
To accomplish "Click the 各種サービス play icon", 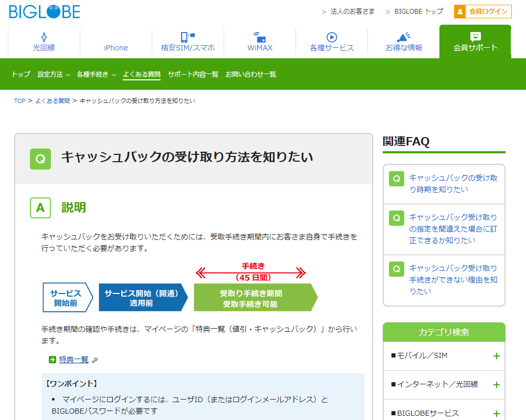I will [x=332, y=37].
